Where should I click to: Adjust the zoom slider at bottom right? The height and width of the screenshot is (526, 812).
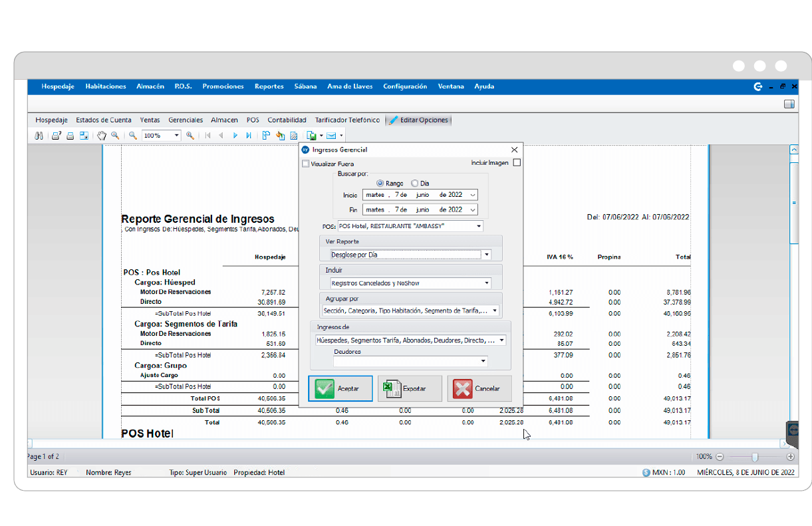[755, 457]
